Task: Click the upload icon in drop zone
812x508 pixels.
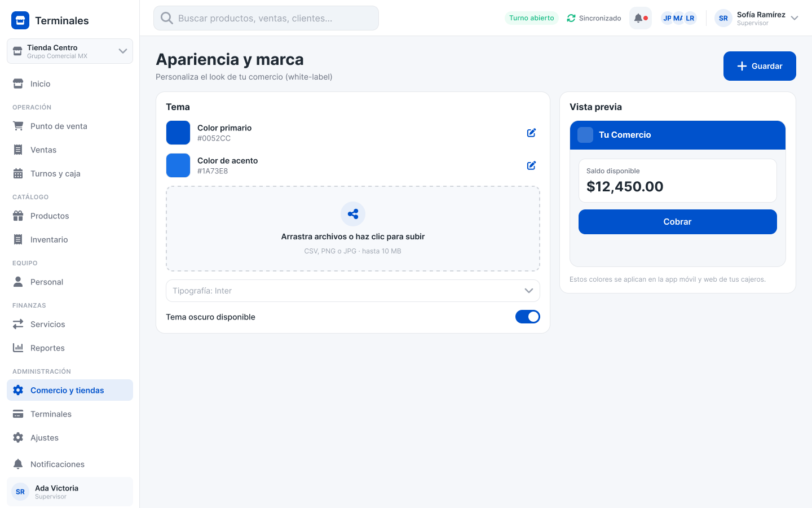Action: (353, 214)
